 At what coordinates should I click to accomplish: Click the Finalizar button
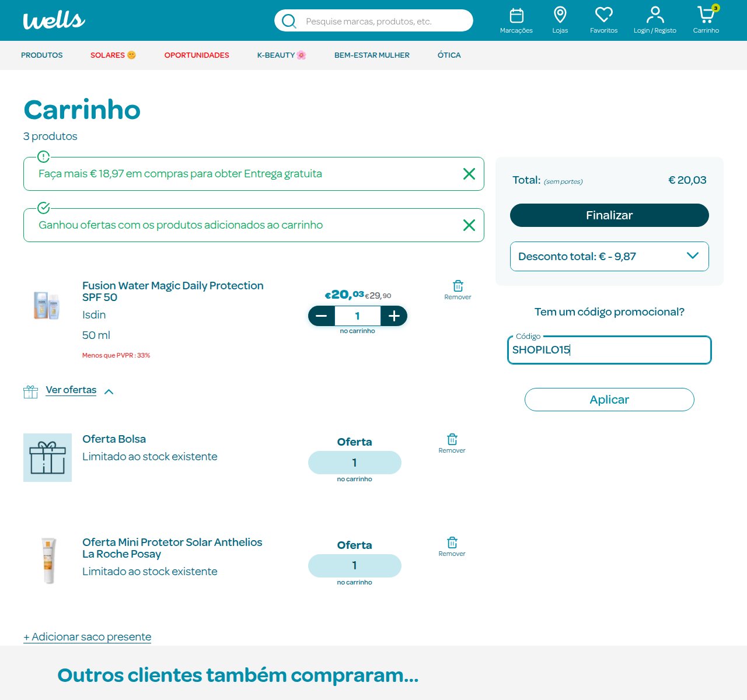(609, 215)
